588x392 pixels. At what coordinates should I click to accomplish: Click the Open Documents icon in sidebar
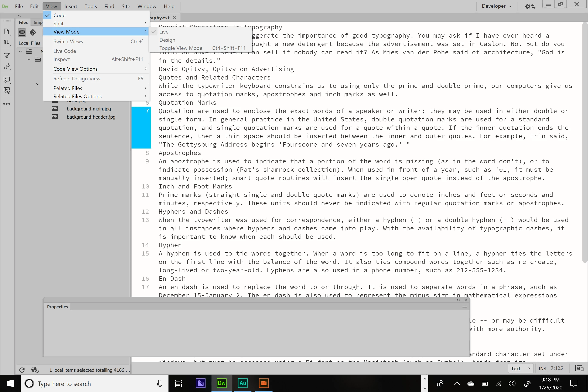(x=7, y=32)
